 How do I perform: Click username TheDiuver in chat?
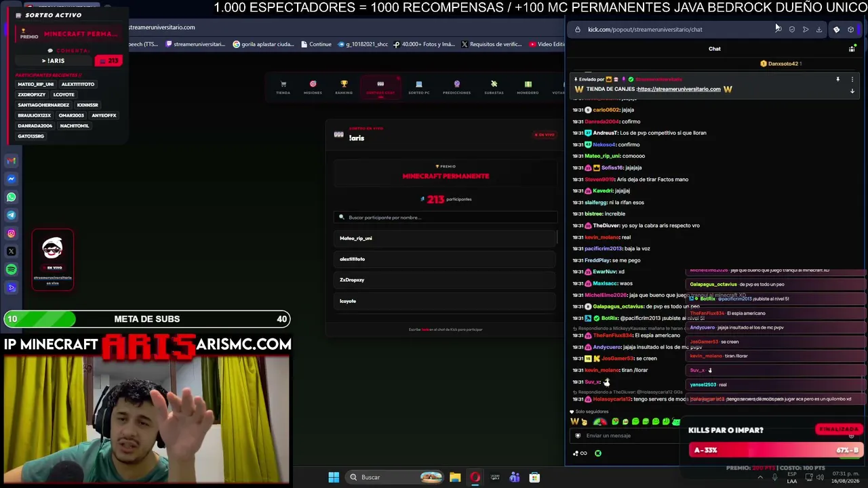[606, 226]
